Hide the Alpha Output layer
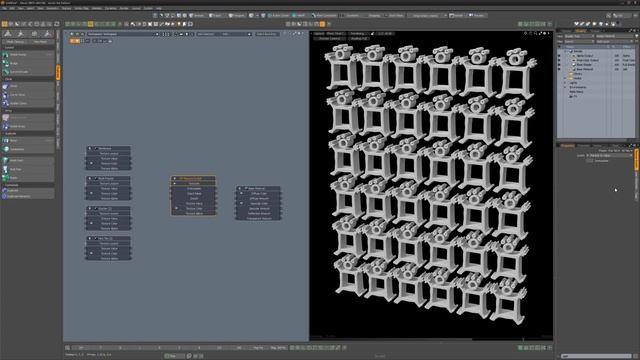The height and width of the screenshot is (360, 640). coord(559,56)
